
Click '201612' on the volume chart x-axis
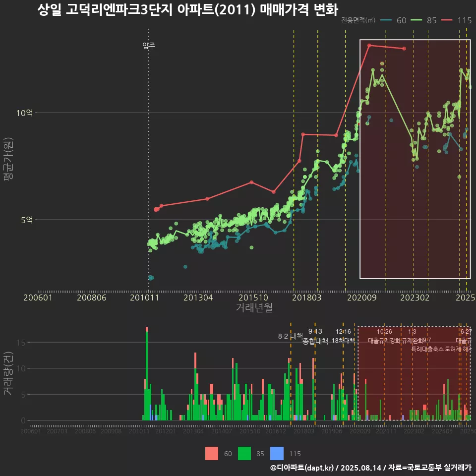point(276,431)
